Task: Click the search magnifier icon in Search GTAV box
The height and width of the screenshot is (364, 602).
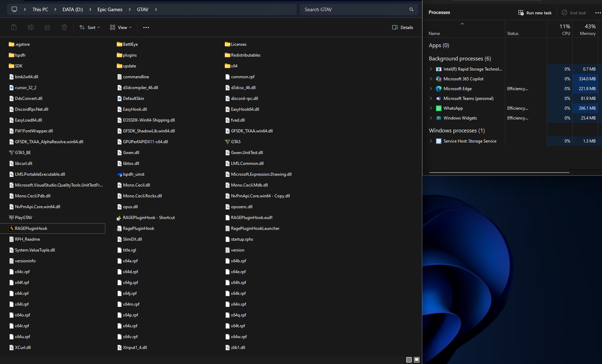Action: click(411, 9)
